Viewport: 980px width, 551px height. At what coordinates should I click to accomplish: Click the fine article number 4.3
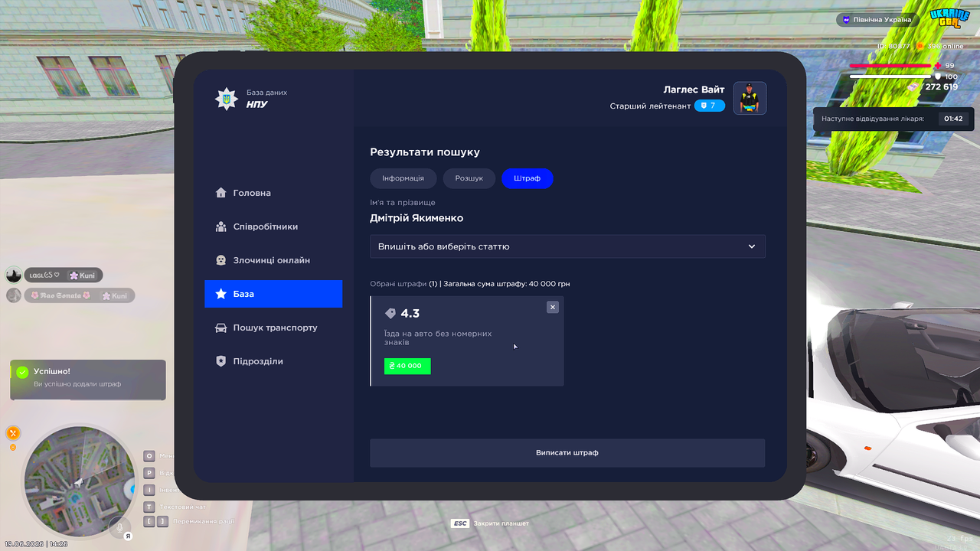coord(410,314)
